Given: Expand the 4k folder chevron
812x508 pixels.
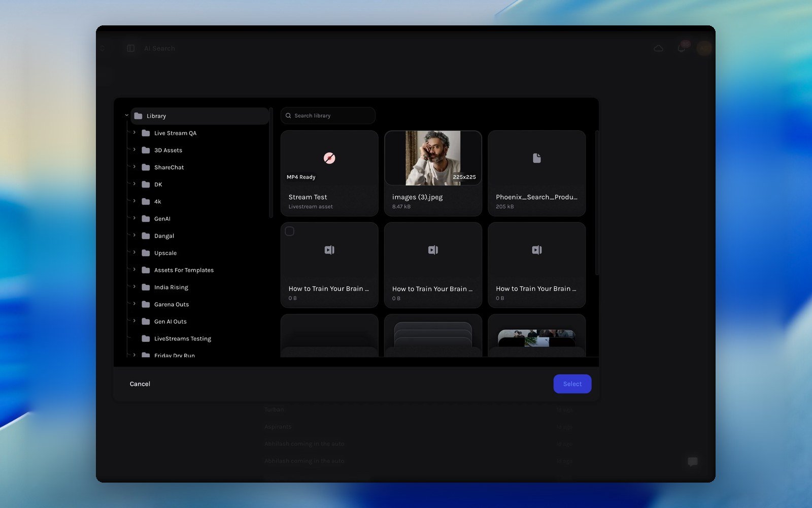Looking at the screenshot, I should 134,201.
